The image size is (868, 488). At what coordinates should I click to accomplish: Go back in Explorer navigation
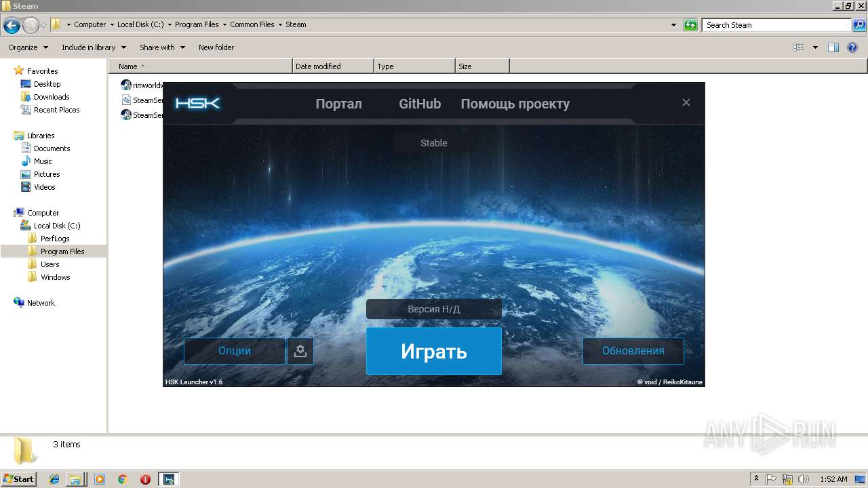pyautogui.click(x=12, y=26)
